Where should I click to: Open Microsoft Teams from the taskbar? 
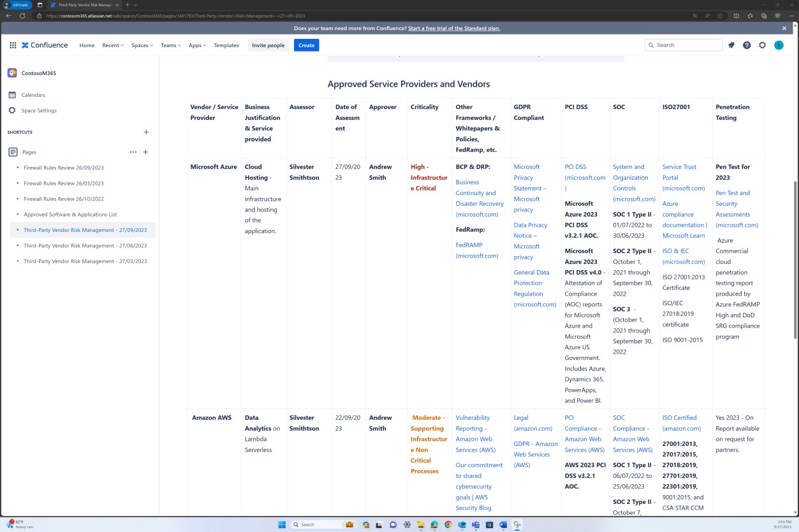(x=475, y=524)
